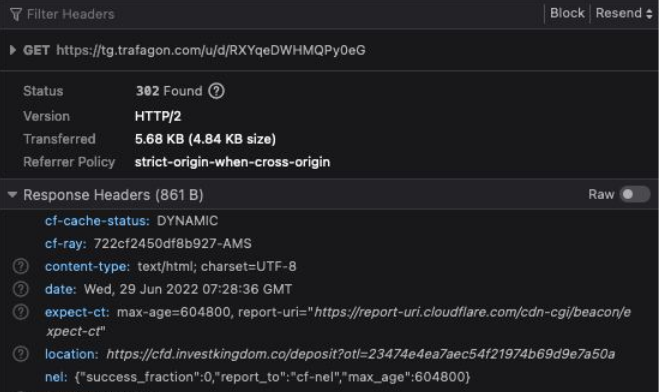
Task: Click help icon beside location header
Action: (21, 354)
